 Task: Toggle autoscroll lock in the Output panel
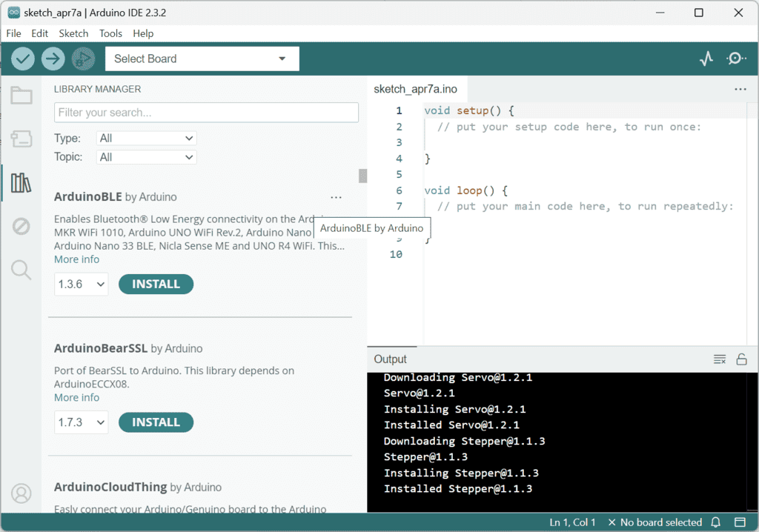(742, 359)
